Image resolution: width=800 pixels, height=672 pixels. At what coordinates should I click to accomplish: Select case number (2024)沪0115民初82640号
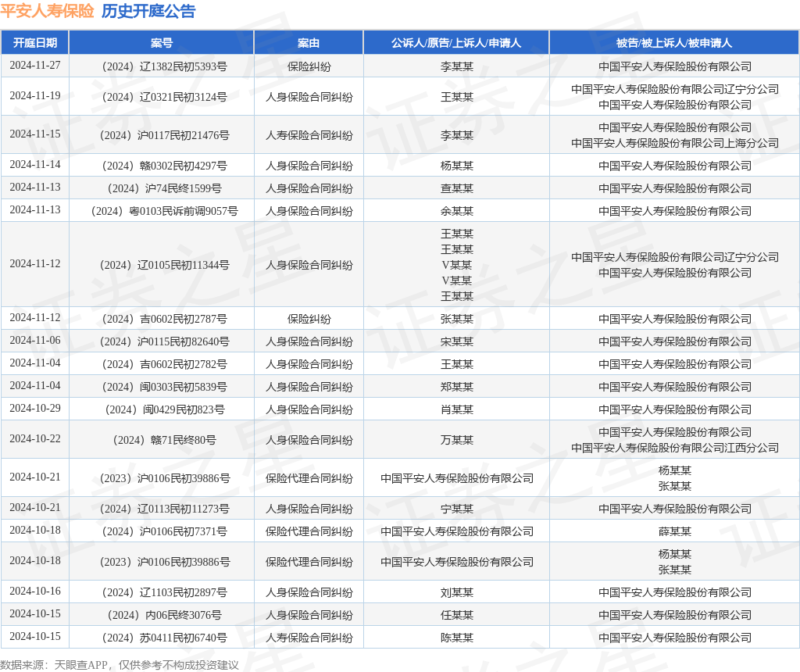coord(164,341)
